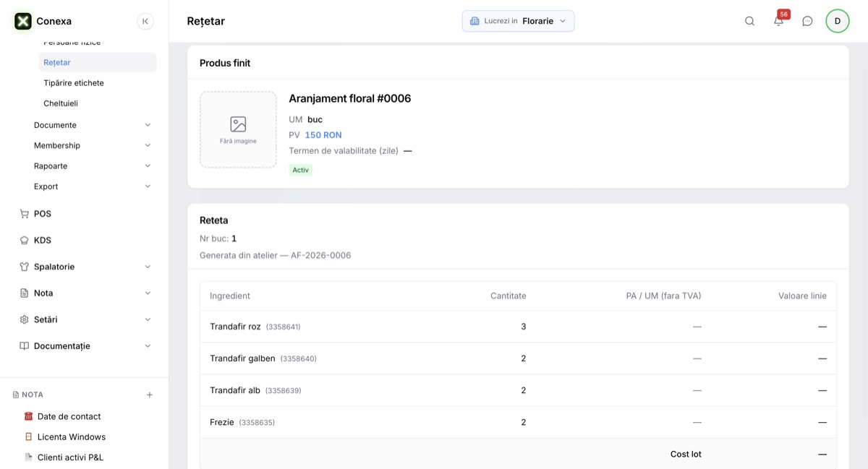The image size is (868, 469).
Task: Click the KDS chef hat icon
Action: pos(24,241)
